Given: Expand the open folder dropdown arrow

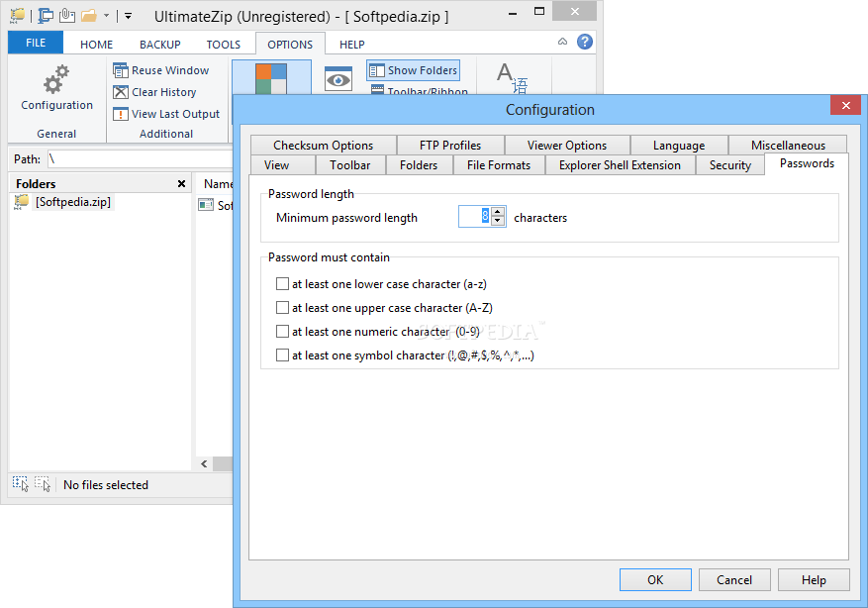Looking at the screenshot, I should 106,16.
